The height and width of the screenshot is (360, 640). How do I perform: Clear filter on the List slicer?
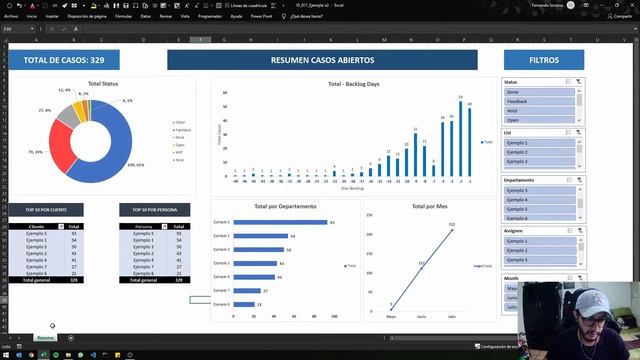(579, 133)
